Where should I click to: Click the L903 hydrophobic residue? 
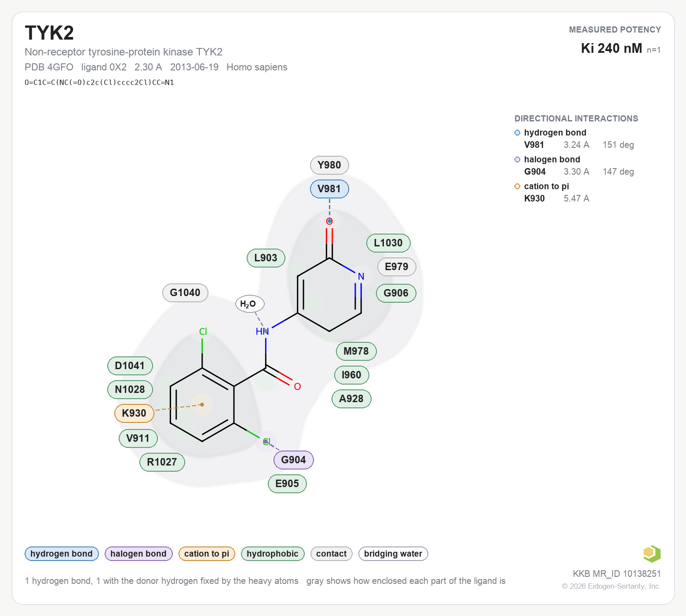[266, 258]
